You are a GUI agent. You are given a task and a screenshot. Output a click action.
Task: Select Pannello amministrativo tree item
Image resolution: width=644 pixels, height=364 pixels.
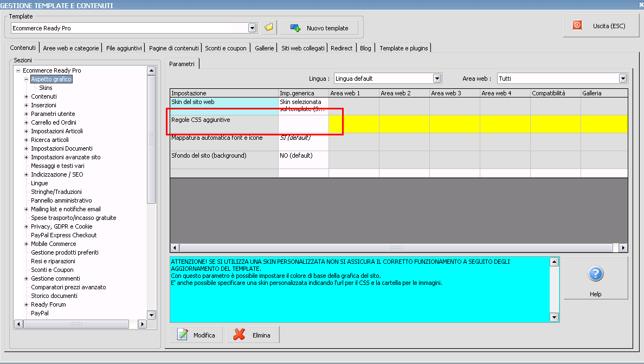click(x=61, y=200)
